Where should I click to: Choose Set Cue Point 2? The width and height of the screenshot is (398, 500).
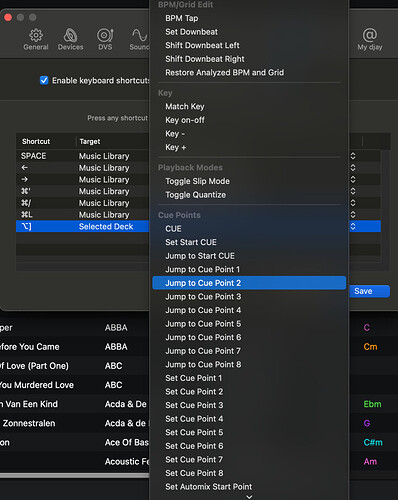249,392
